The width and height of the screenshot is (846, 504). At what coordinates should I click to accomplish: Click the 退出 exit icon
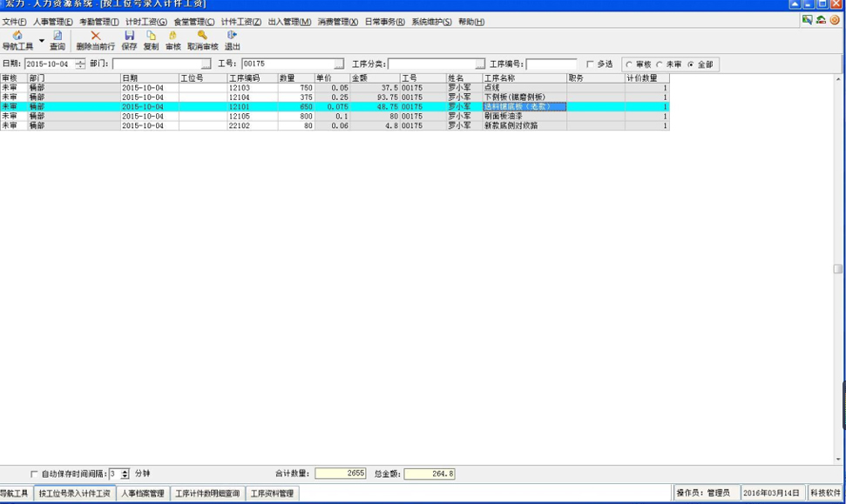[232, 37]
